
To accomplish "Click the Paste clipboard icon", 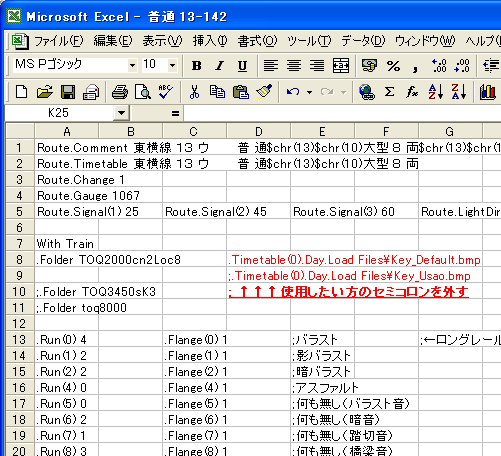I will tap(240, 92).
